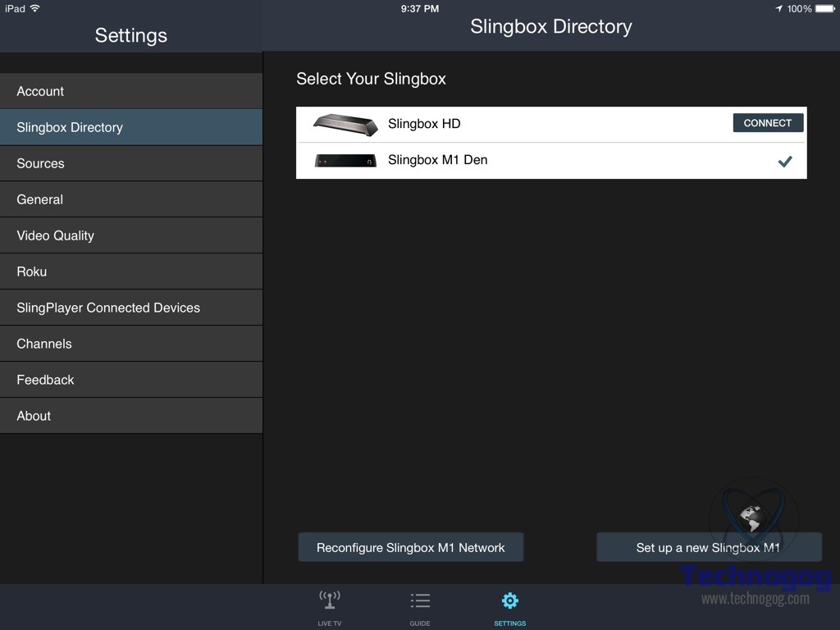Tap the location arrow status icon

tap(778, 9)
